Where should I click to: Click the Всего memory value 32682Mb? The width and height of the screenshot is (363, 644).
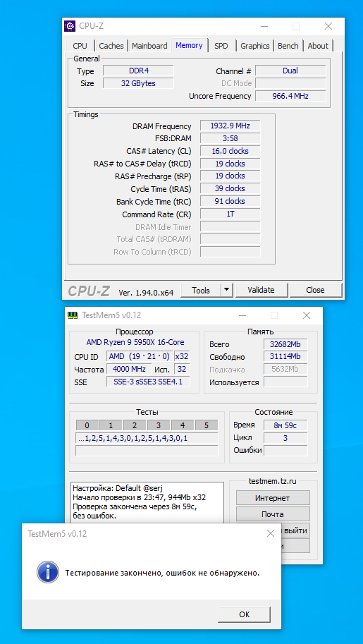coord(285,344)
